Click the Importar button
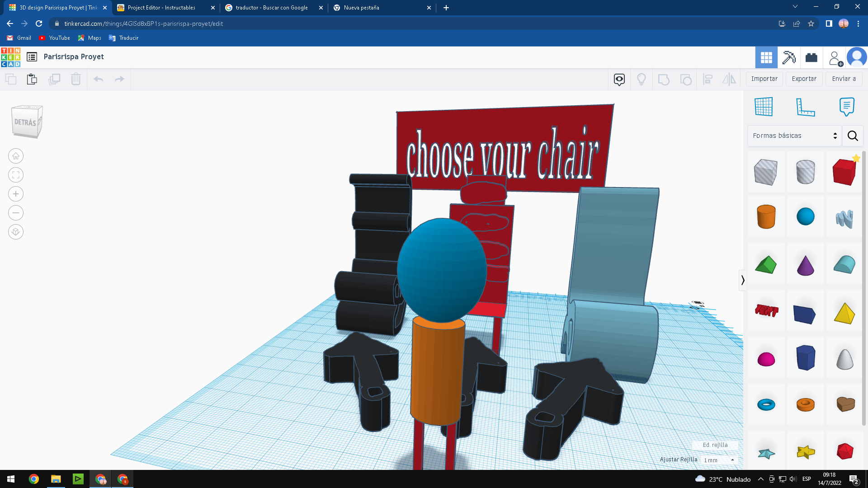Screen dimensions: 868x488 coord(764,79)
